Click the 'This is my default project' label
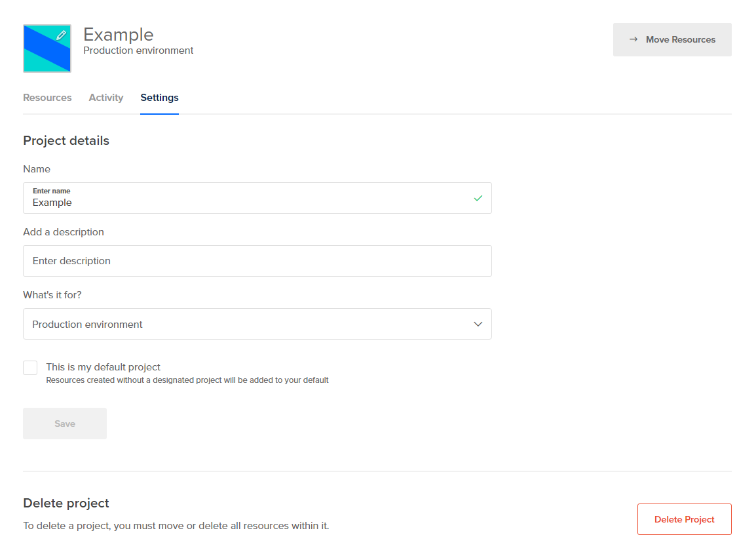The width and height of the screenshot is (756, 554). (103, 367)
